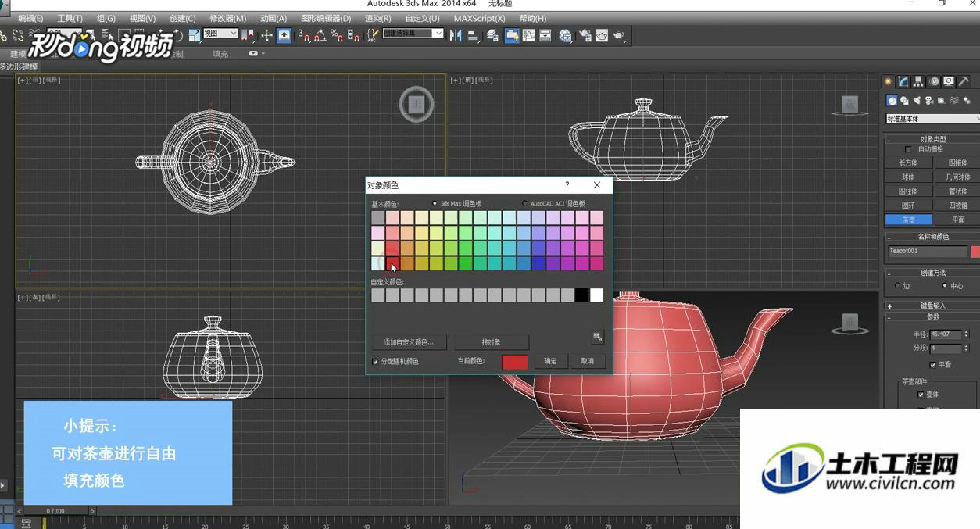Click the 分段 value field
Viewport: 980px width, 529px height.
pos(946,348)
